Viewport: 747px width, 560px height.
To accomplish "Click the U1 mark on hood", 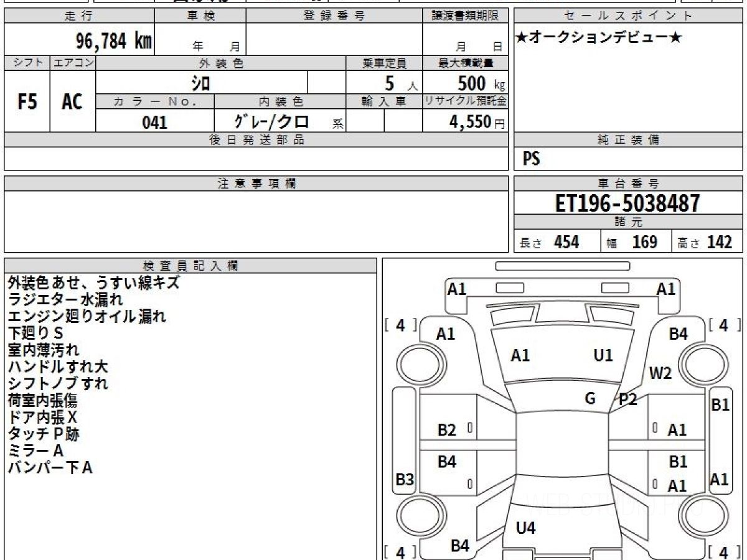I will (x=603, y=355).
